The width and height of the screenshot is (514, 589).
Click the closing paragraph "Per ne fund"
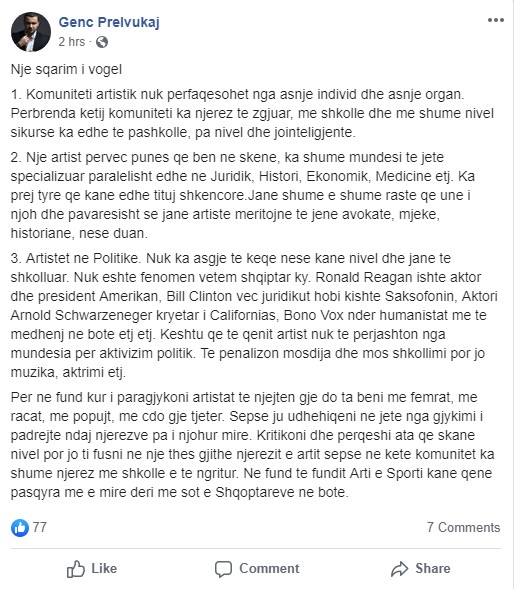click(252, 445)
